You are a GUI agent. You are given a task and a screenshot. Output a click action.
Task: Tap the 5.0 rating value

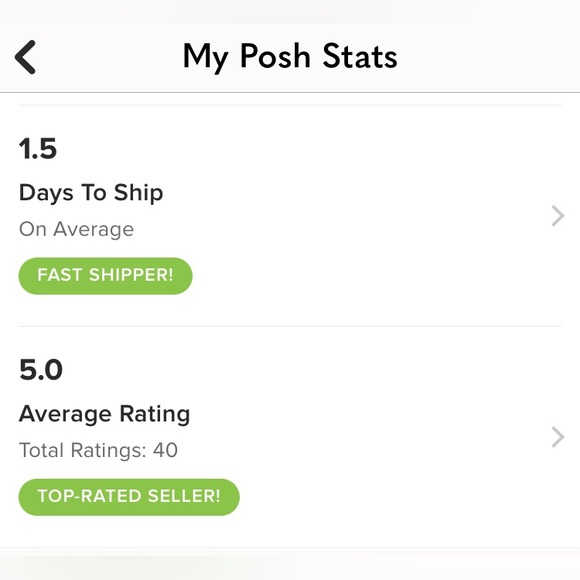coord(41,370)
